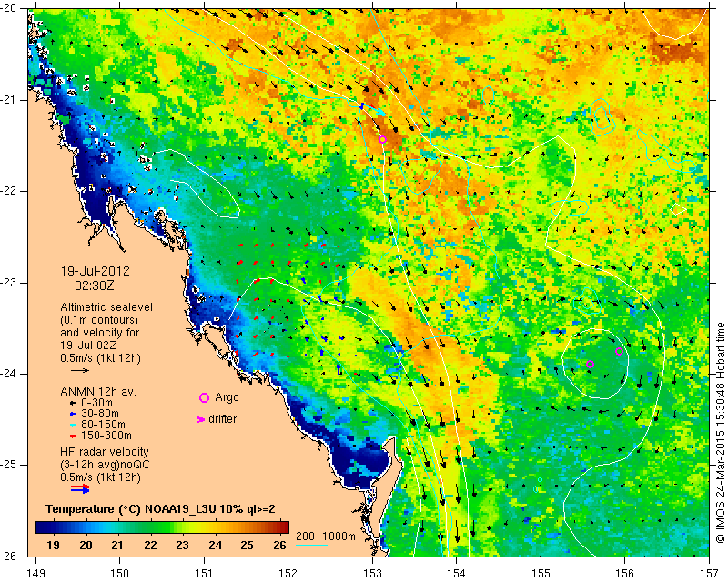
Task: Click the date label '19-Jul-2012'
Action: 96,271
